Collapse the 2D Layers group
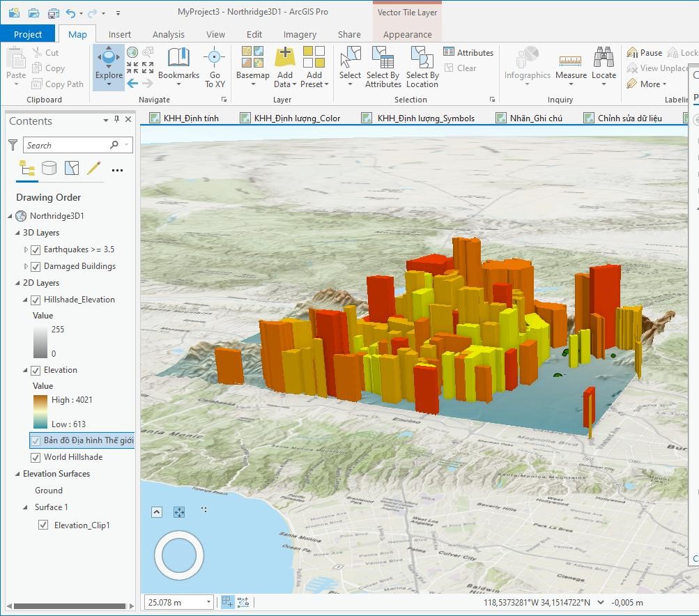699x616 pixels. [17, 283]
